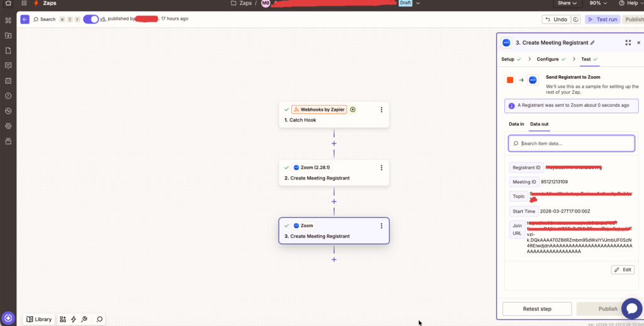Click the Retest step button
This screenshot has width=644, height=326.
[x=537, y=309]
